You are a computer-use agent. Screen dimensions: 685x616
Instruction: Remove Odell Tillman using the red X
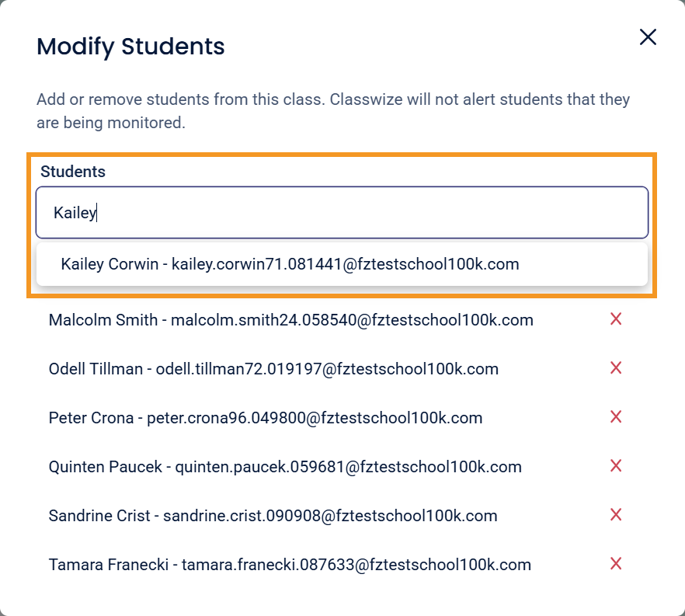[x=616, y=368]
